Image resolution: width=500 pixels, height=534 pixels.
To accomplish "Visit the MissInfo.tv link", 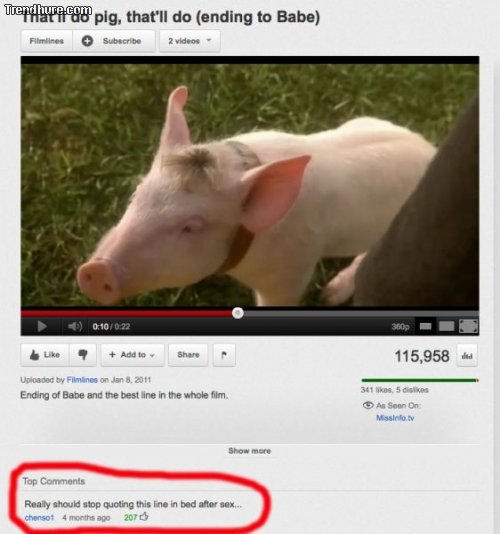I will (x=395, y=418).
